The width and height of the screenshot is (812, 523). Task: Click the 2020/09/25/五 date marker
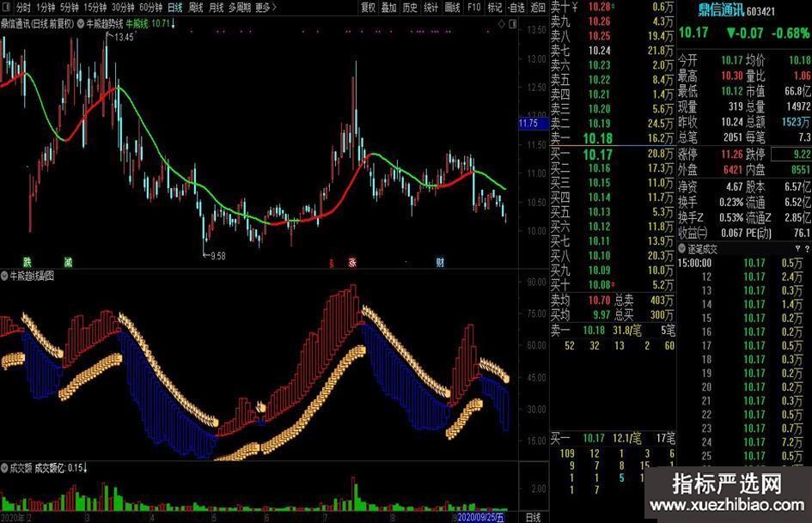[480, 517]
